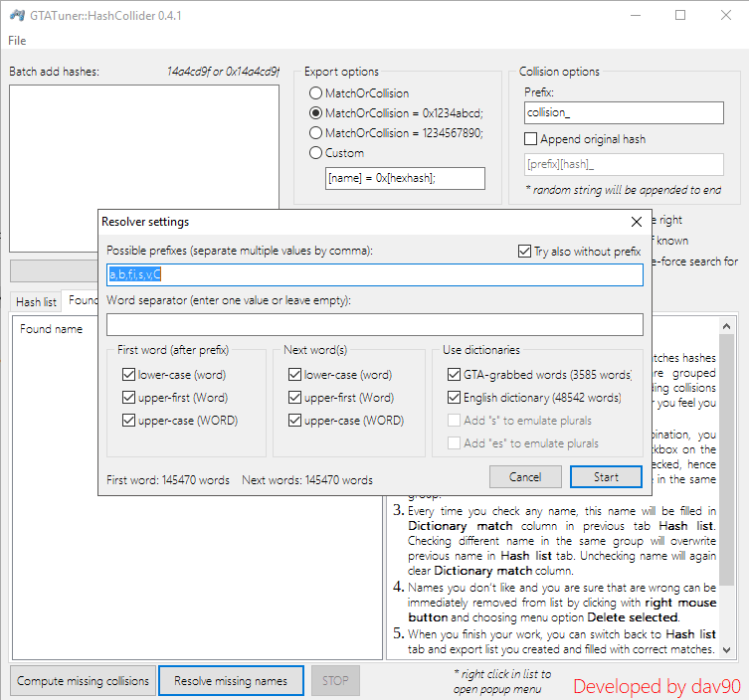Viewport: 749px width, 700px height.
Task: Disable GTA-grabbed words dictionary
Action: coord(456,375)
